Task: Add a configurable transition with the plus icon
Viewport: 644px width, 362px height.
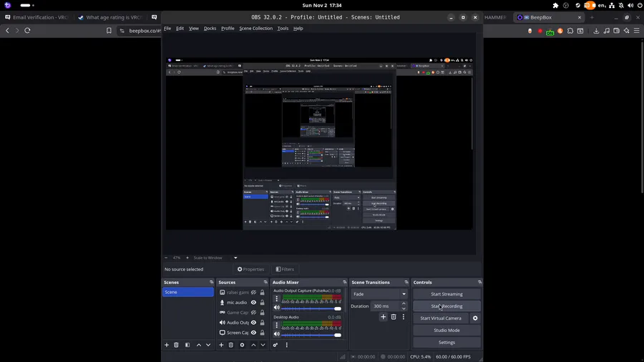Action: 384,317
